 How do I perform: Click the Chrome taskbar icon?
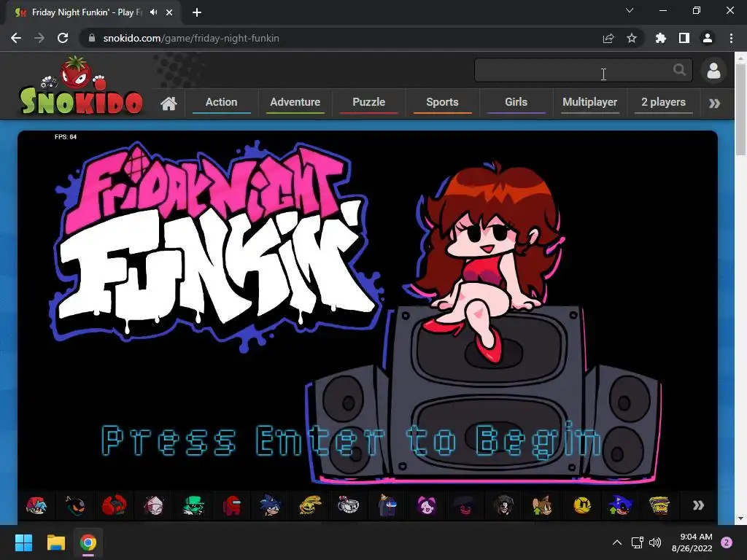(x=88, y=542)
